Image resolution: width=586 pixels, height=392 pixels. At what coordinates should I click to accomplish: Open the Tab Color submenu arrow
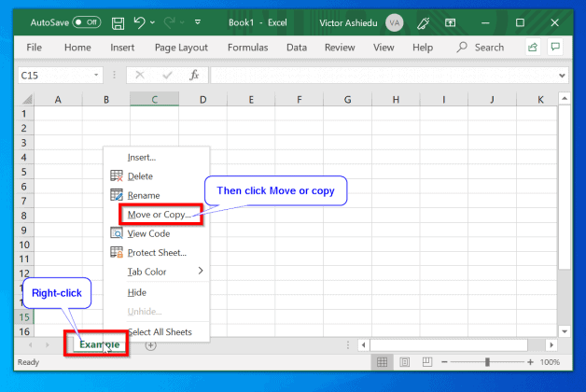coord(201,271)
